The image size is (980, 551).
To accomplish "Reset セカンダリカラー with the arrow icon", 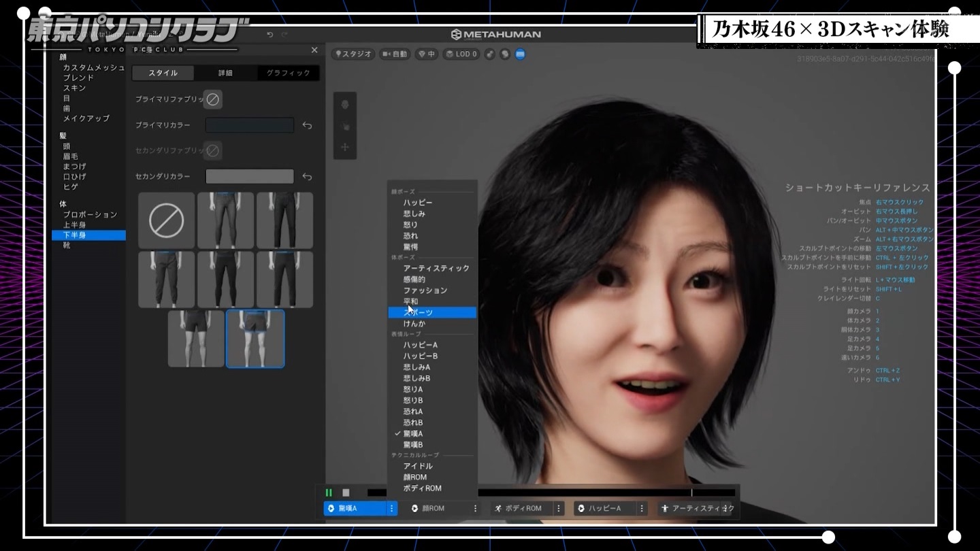I will (307, 177).
